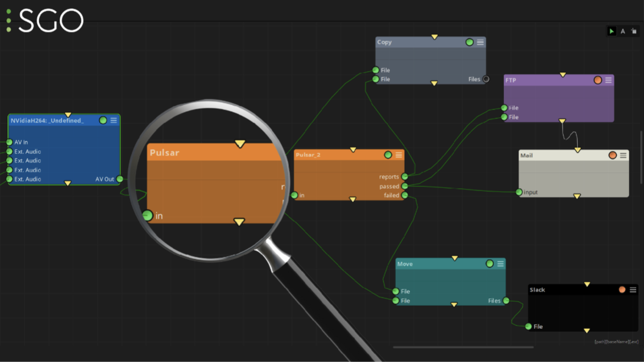Open the Move node's hamburger menu
644x362 pixels.
point(500,264)
